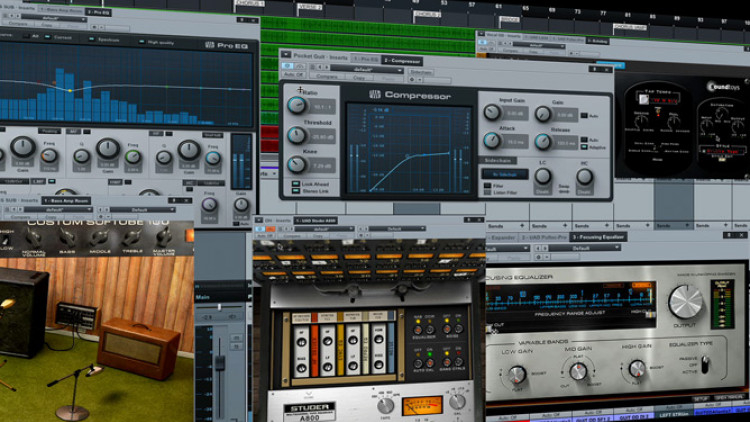The height and width of the screenshot is (422, 750).
Task: Select the 2 - Compressor tab
Action: pyautogui.click(x=402, y=61)
